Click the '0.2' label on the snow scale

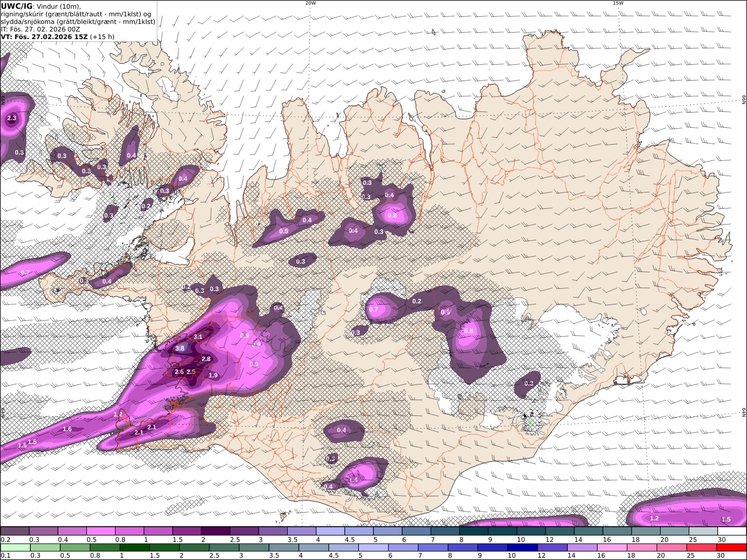point(5,540)
